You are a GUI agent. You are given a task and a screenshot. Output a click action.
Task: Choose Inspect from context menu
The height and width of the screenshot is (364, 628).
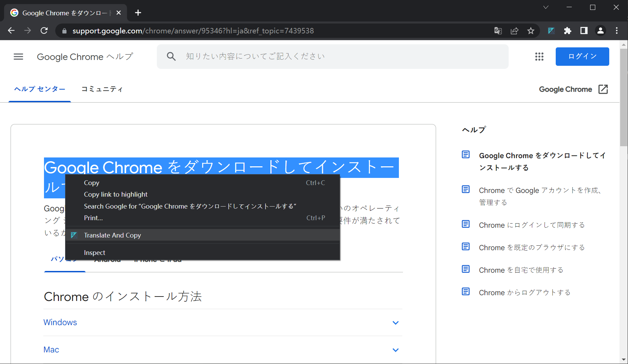click(203, 253)
